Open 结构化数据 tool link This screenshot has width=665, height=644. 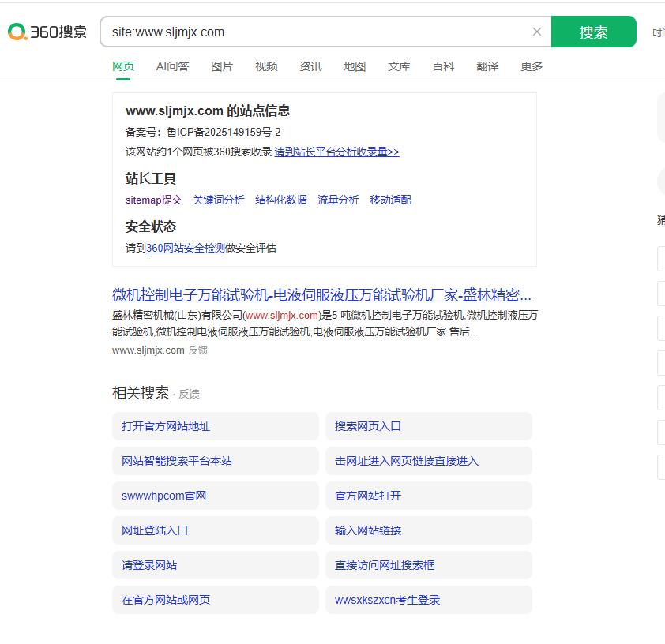(x=280, y=200)
